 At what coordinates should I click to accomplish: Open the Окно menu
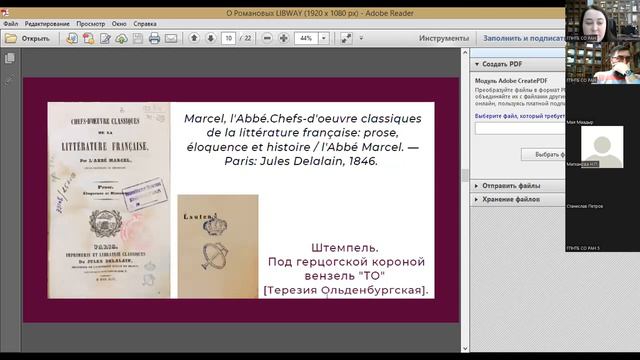tap(119, 24)
